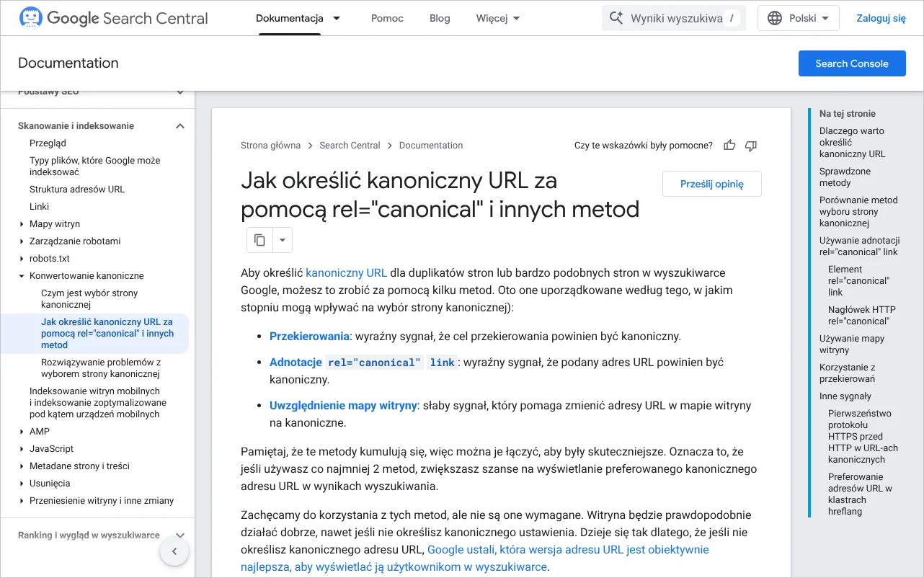This screenshot has height=578, width=924.
Task: Expand the Metadane strony i treści item
Action: 22,466
